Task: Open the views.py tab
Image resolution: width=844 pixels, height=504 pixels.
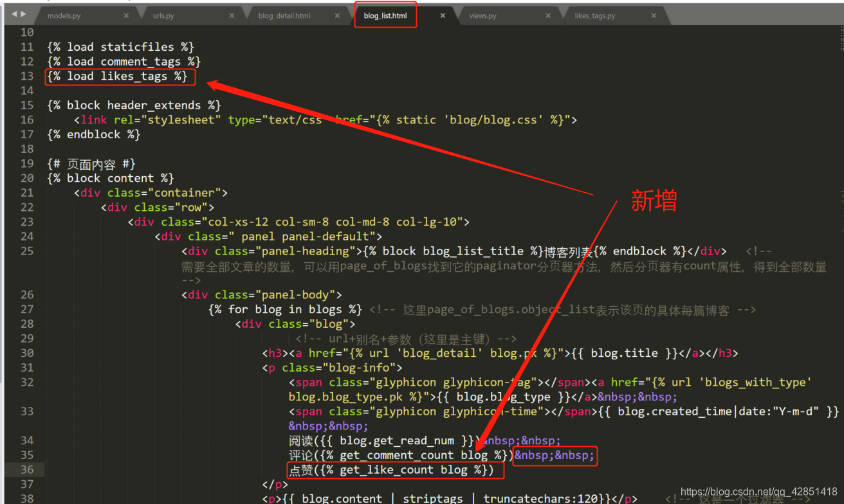Action: pyautogui.click(x=482, y=15)
